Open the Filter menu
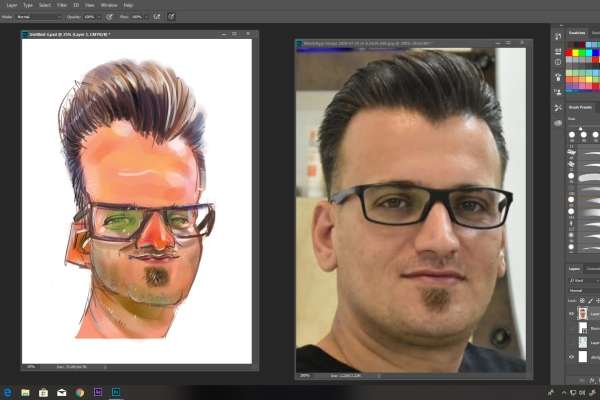This screenshot has width=600, height=400. [62, 5]
